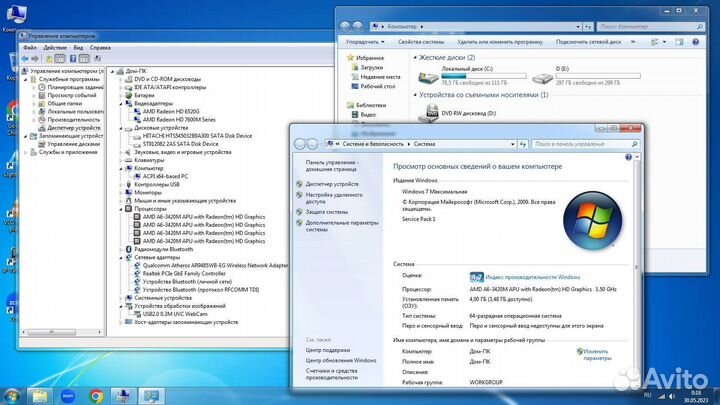Viewport: 720px width, 405px height.
Task: Click the Explorer search field Поиск: Компьютер
Action: pyautogui.click(x=651, y=27)
